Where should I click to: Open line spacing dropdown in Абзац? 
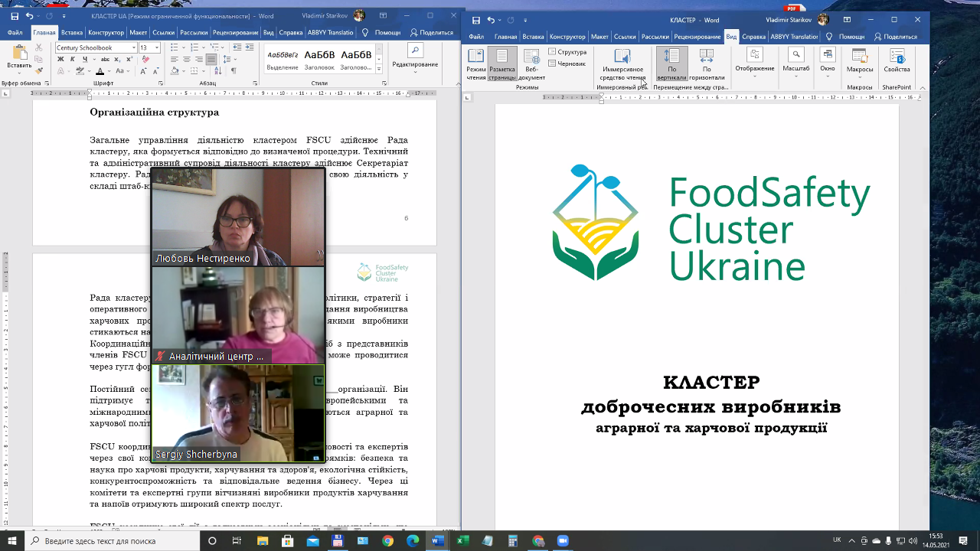[x=235, y=59]
